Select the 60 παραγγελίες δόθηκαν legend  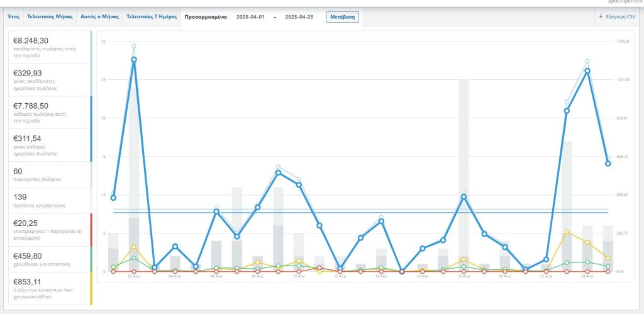pyautogui.click(x=50, y=174)
